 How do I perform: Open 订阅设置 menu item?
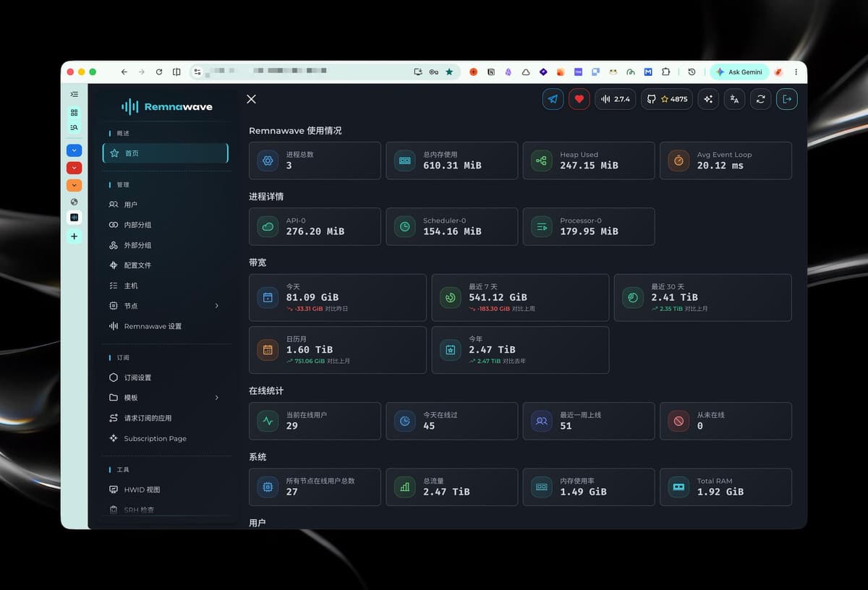pyautogui.click(x=166, y=377)
